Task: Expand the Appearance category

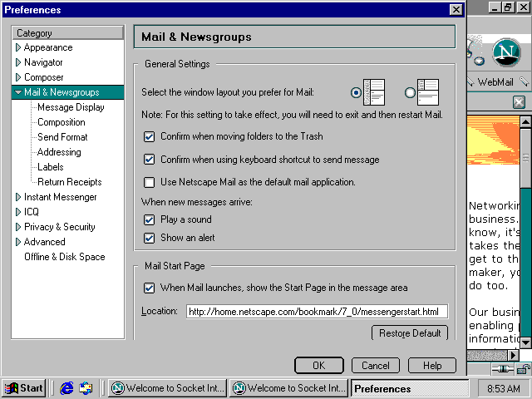Action: [18, 47]
